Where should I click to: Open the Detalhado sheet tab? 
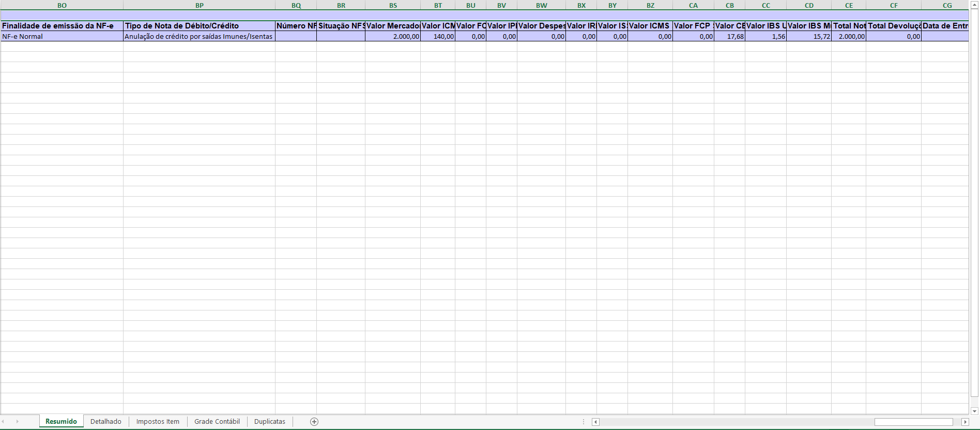106,422
